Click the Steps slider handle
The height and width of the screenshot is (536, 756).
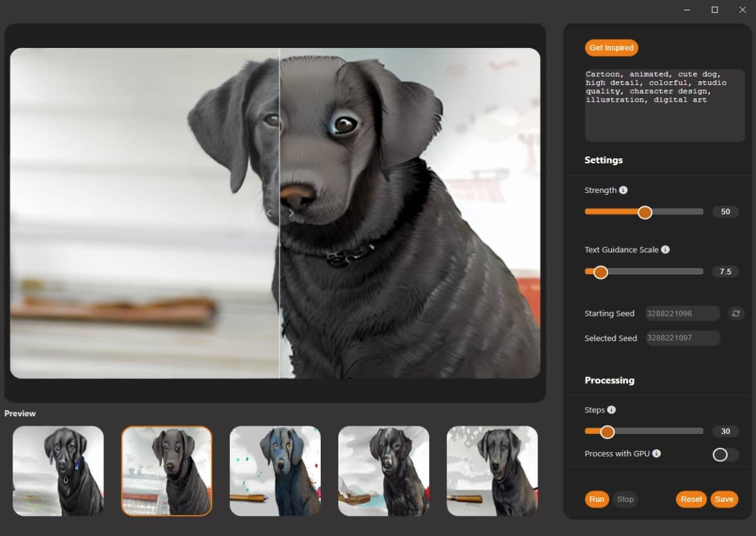tap(607, 432)
